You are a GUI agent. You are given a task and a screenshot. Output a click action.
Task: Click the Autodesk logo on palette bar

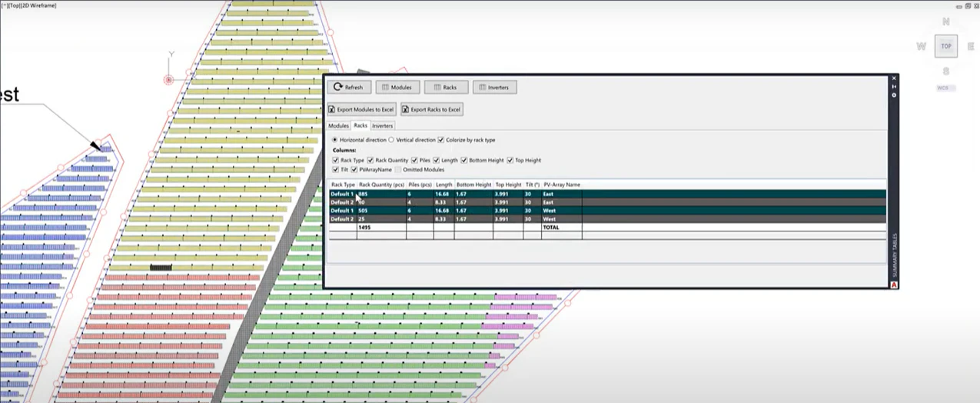(894, 285)
